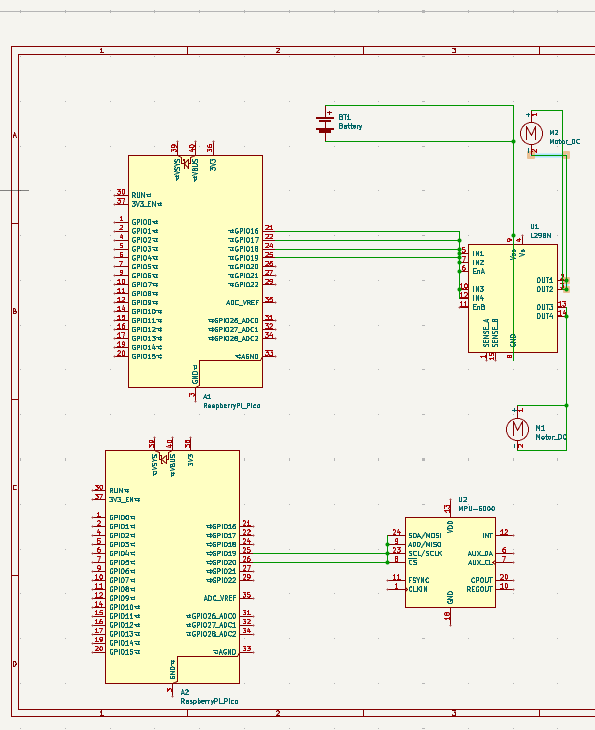Click the BT1 reference label
595x730 pixels.
click(x=345, y=117)
